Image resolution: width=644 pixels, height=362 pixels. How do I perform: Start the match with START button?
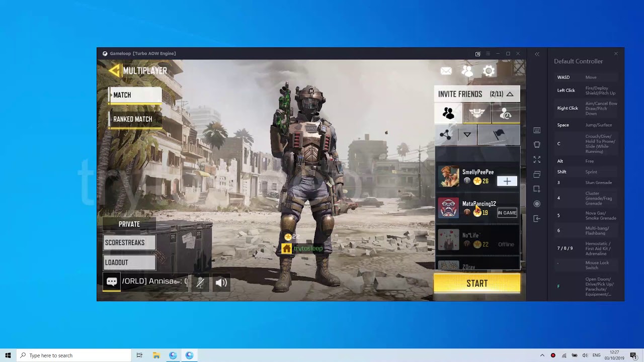click(x=477, y=284)
